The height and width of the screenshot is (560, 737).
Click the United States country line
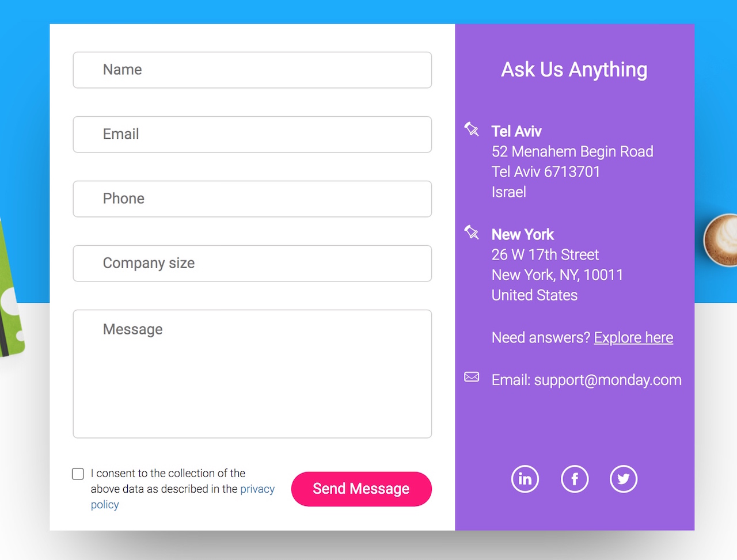pos(534,295)
